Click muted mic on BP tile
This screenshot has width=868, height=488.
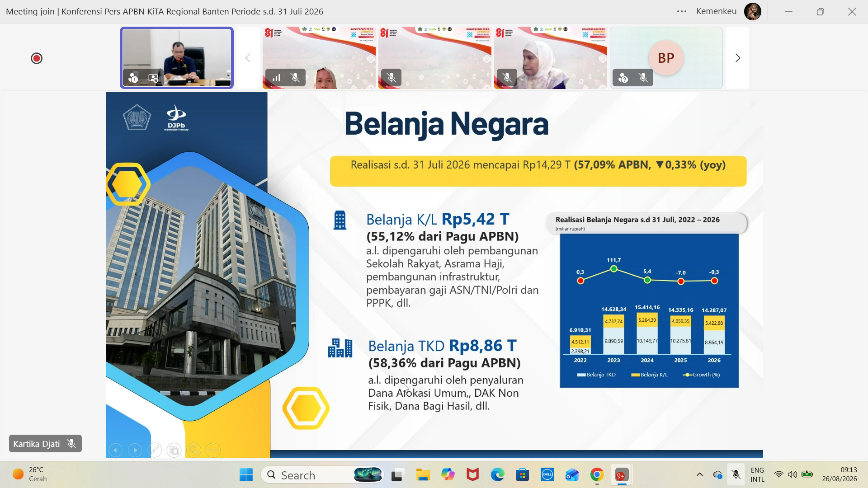click(x=643, y=78)
